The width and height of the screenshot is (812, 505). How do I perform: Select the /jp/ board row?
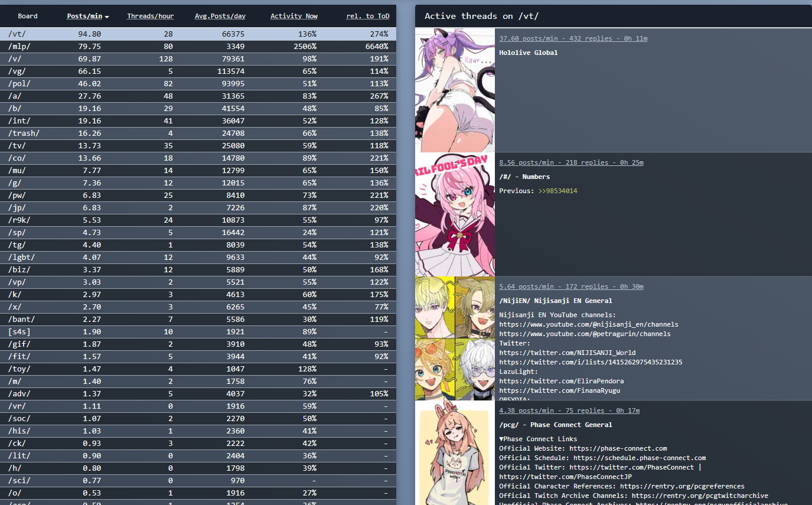point(198,207)
